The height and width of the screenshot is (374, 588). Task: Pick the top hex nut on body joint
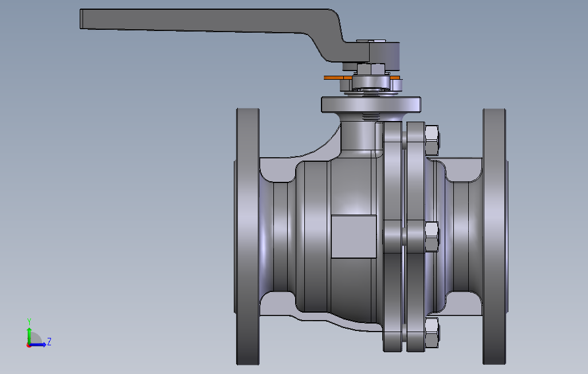click(432, 141)
